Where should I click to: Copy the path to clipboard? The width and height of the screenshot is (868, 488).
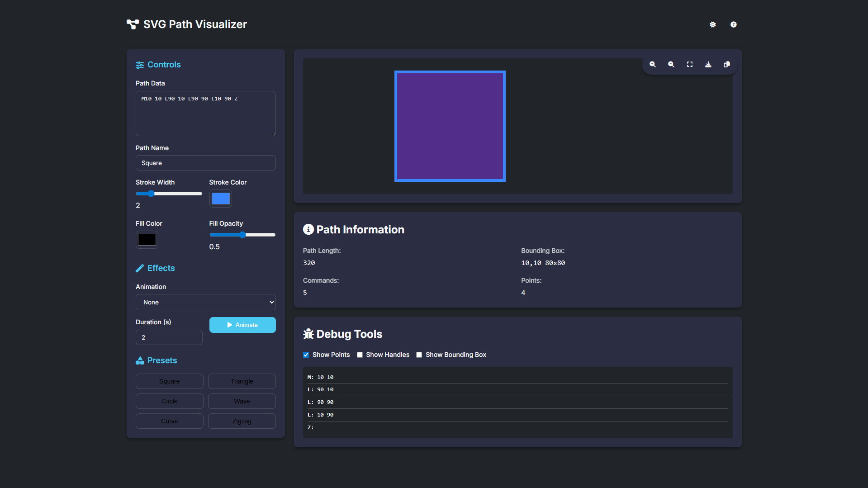point(727,65)
